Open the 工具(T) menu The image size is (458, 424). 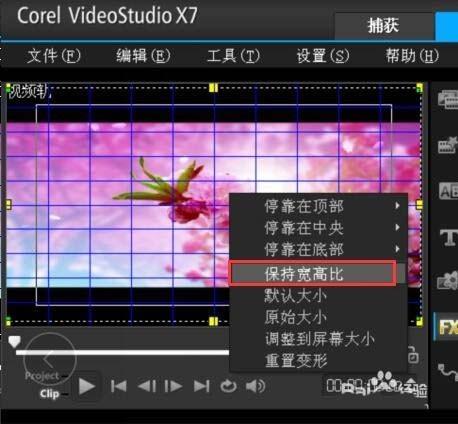(x=233, y=56)
